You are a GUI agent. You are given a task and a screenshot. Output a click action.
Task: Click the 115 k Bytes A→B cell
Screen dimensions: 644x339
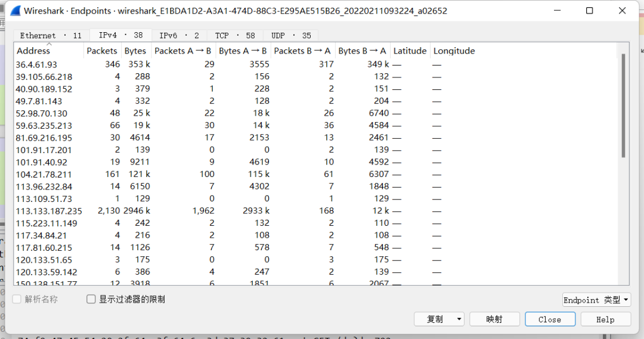[259, 175]
